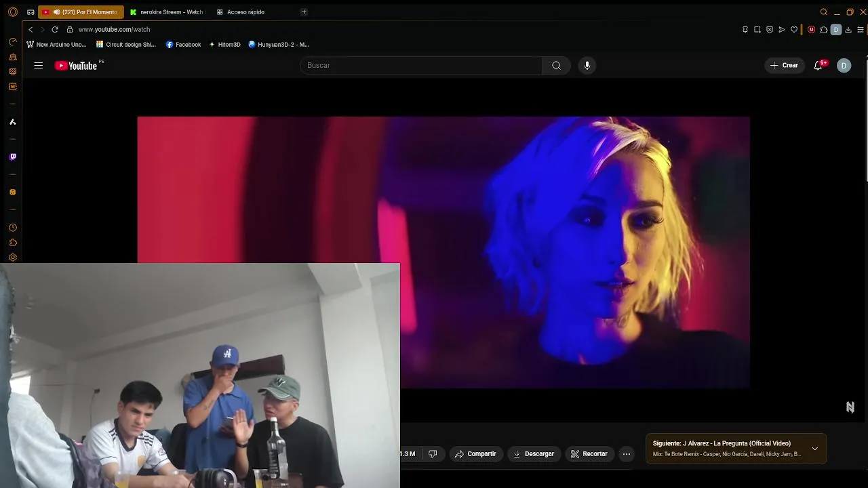Open red U extension icon
Image resolution: width=868 pixels, height=488 pixels.
811,30
